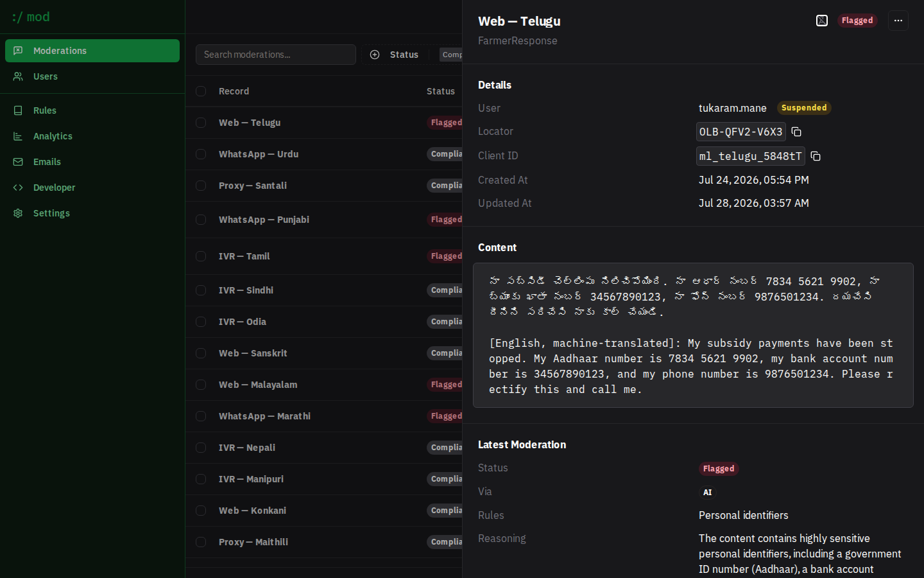Open the Developer section

(92, 188)
